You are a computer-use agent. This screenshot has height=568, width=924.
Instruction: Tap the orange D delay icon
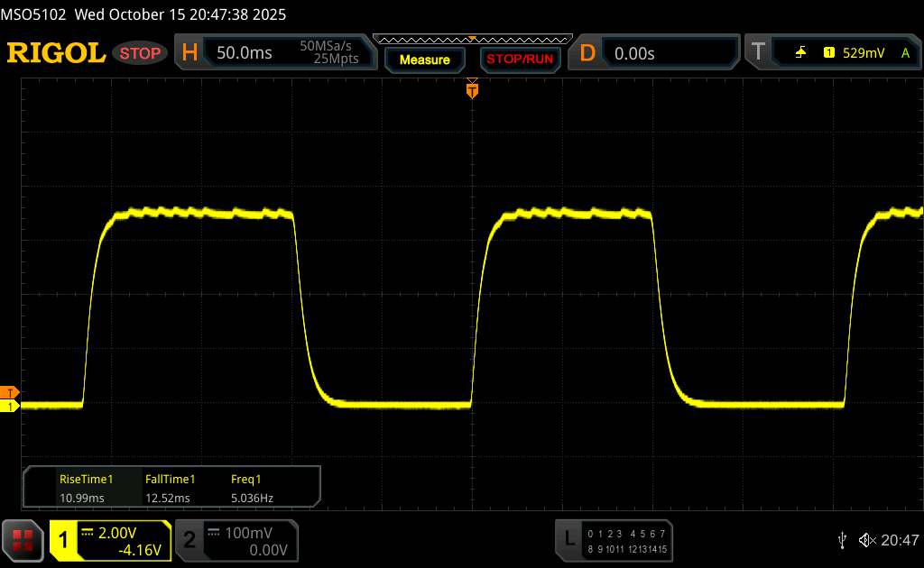(587, 52)
